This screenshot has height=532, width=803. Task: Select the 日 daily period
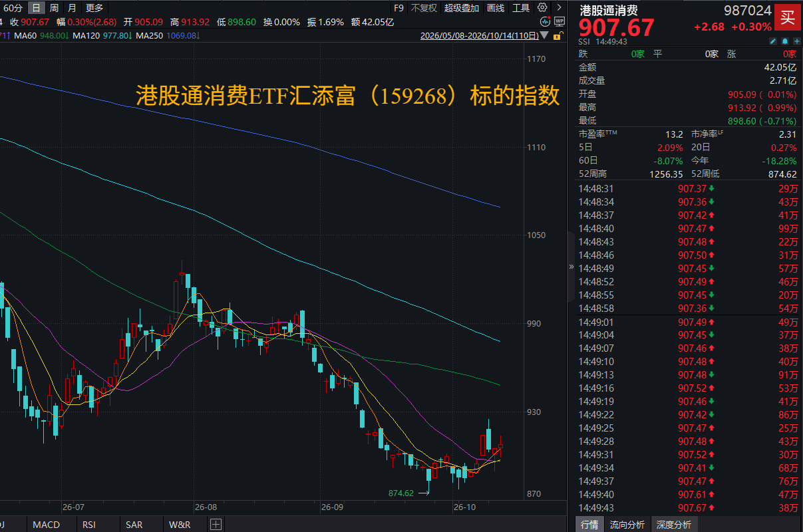36,8
